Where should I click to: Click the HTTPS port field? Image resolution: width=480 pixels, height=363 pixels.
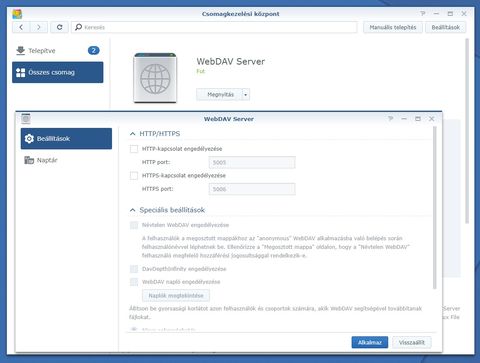coord(252,189)
